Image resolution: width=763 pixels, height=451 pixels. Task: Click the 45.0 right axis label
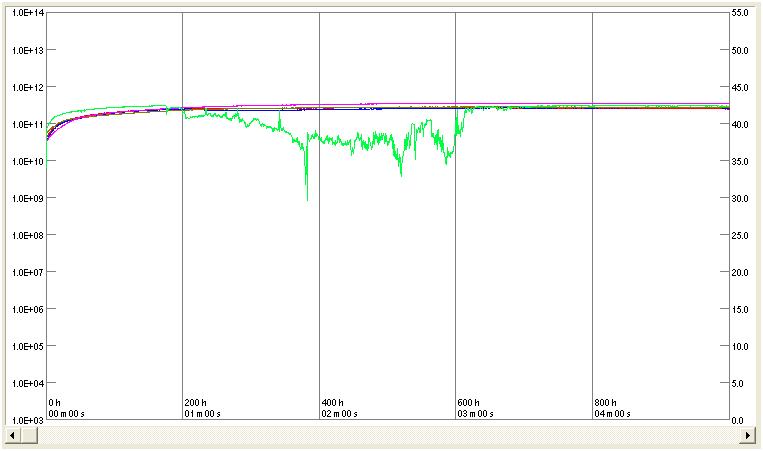click(740, 87)
